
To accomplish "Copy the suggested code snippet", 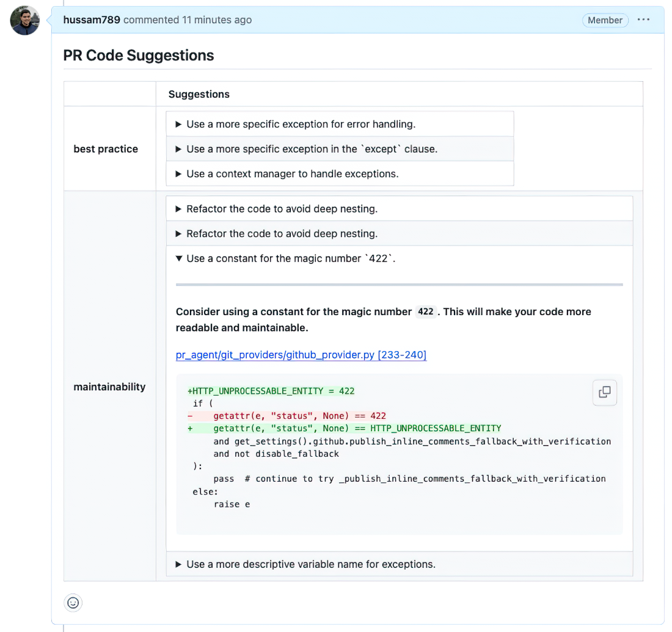I will point(605,392).
